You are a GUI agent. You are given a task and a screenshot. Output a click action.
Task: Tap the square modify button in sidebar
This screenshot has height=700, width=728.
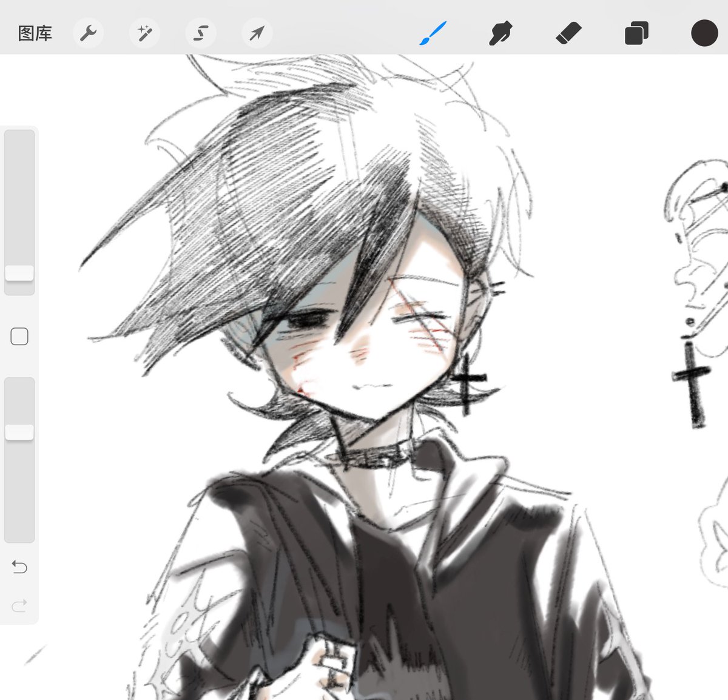tap(19, 336)
